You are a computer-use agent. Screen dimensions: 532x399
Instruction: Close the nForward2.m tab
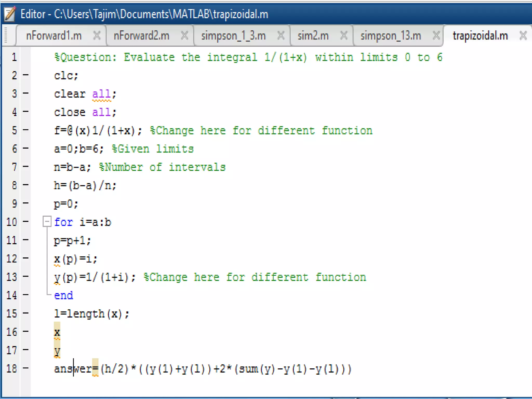tap(184, 35)
